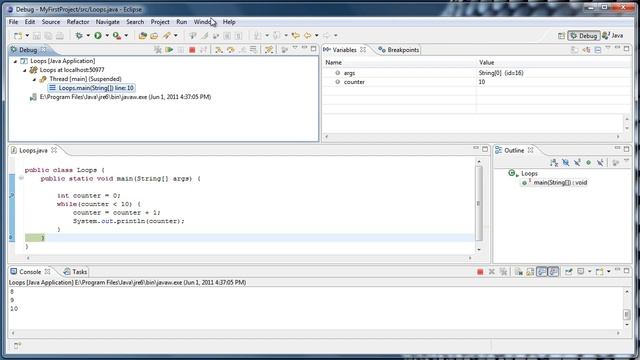Screen dimensions: 640x360
Task: Open dropdown arrow next to Debug bug icon
Action: (88, 36)
